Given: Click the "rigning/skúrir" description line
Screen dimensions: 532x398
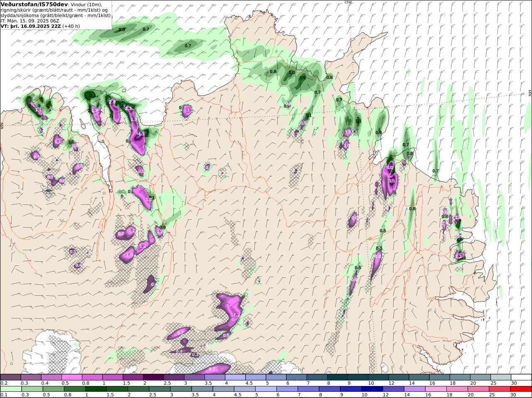Looking at the screenshot, I should click(54, 10).
